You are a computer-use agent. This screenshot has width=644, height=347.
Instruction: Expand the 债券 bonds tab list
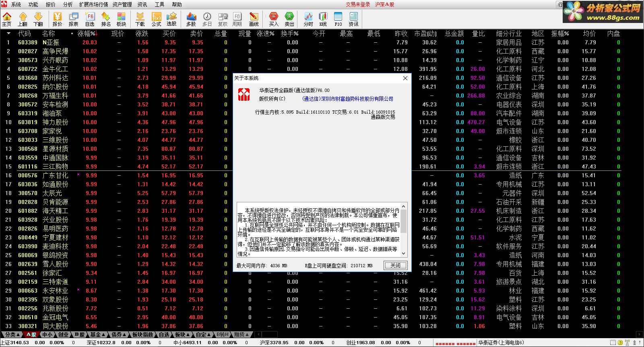[119, 335]
